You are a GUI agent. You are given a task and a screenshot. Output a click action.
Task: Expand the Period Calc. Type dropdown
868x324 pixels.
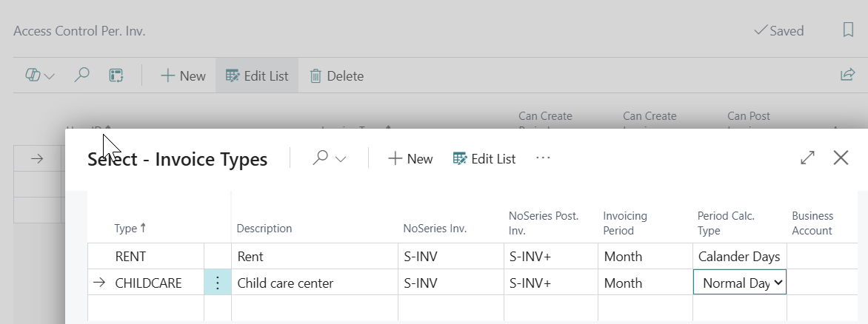tap(778, 283)
